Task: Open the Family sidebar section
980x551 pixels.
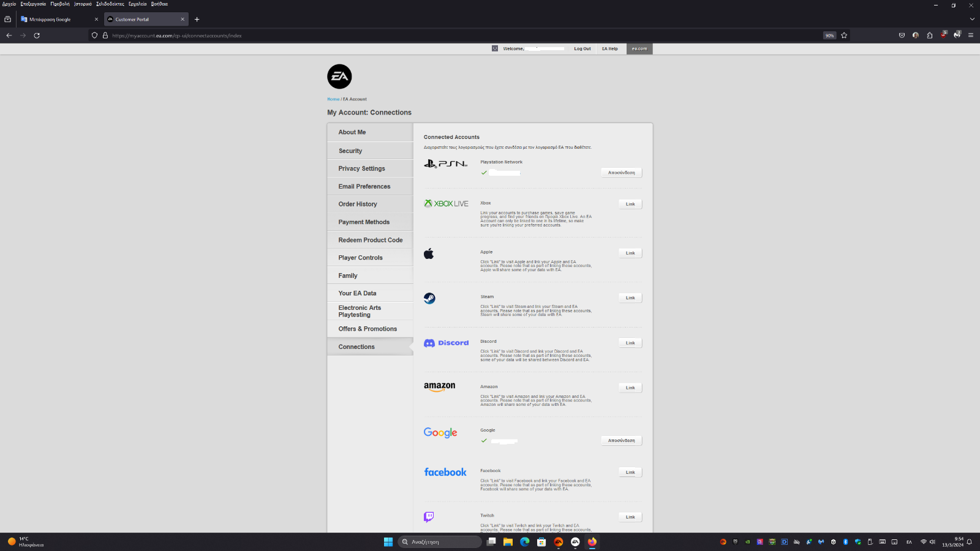Action: point(370,275)
